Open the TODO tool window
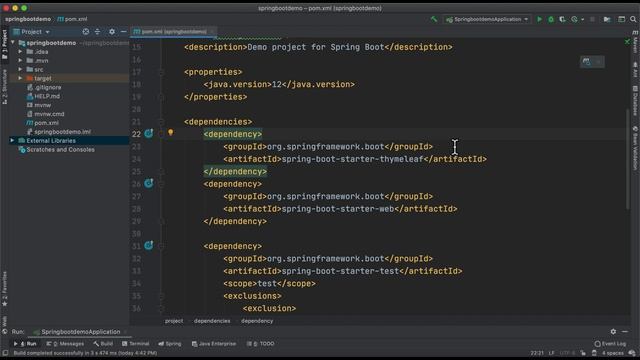 tap(261, 344)
